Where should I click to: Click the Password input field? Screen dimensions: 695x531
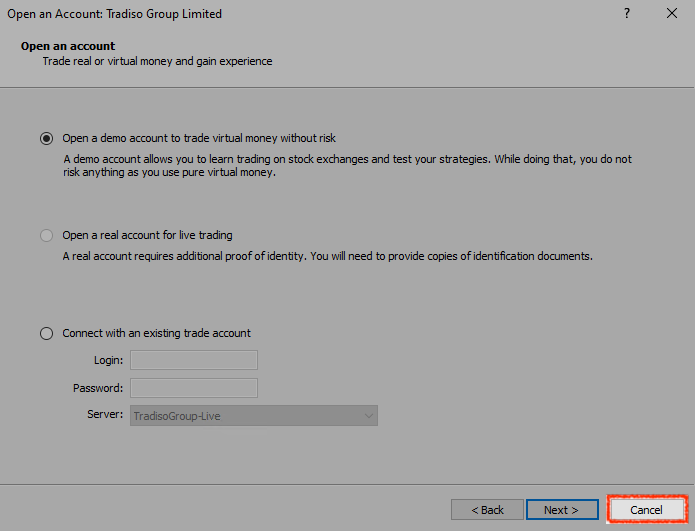click(194, 388)
